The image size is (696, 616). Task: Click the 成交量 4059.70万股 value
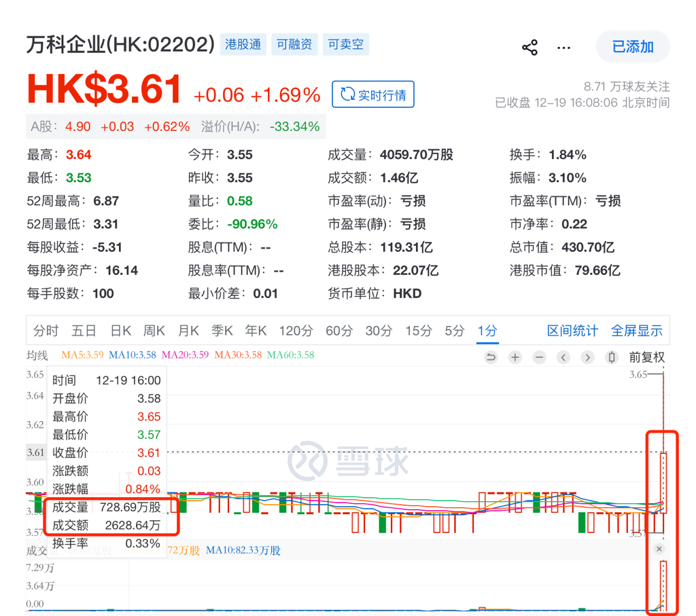[417, 155]
